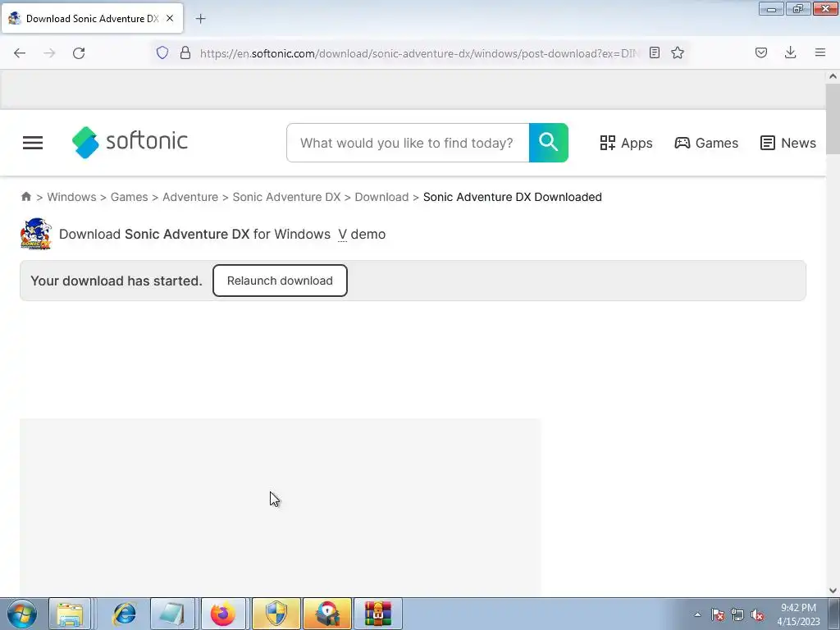Select the Download Sonic Adventure DX tab
This screenshot has height=630, width=840.
click(x=92, y=18)
